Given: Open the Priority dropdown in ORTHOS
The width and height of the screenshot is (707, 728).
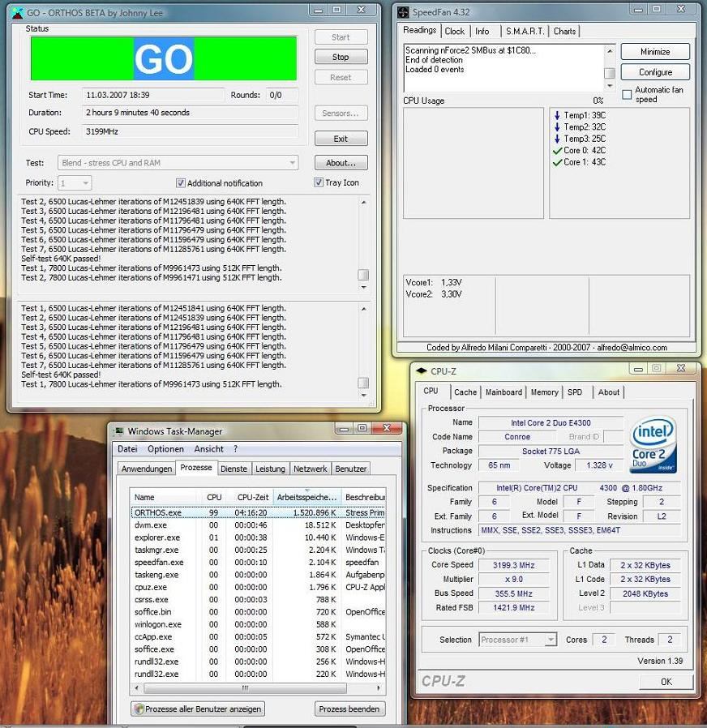Looking at the screenshot, I should [75, 183].
